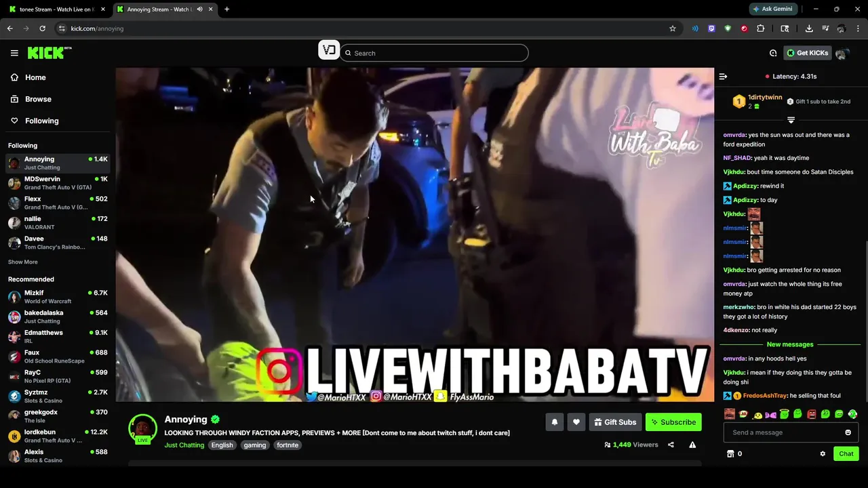
Task: Expand the gift leaderboard chevron
Action: 791,120
